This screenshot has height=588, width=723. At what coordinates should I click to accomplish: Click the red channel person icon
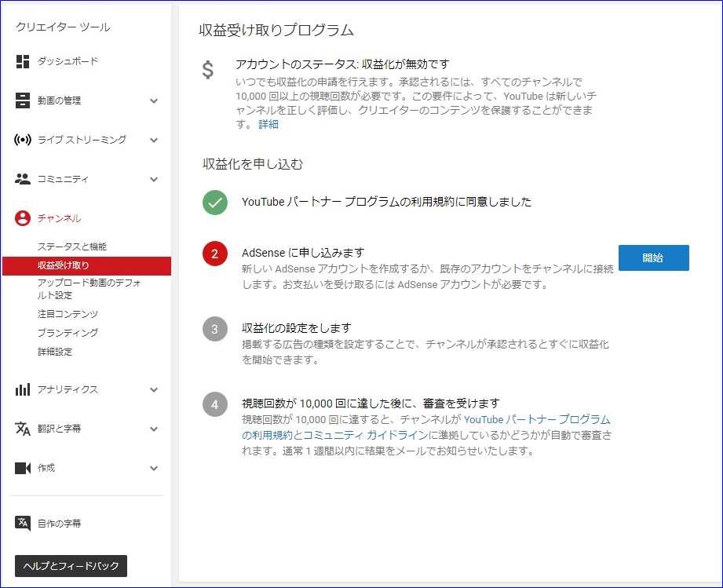(x=23, y=218)
